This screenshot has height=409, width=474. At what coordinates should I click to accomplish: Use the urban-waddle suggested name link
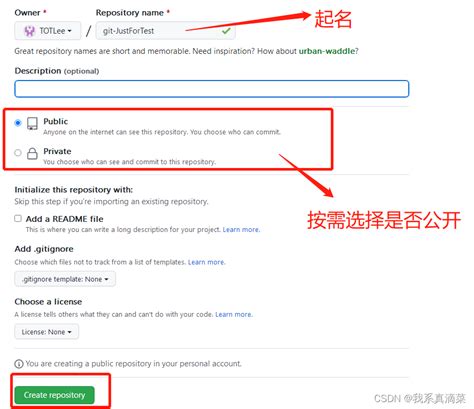[327, 51]
